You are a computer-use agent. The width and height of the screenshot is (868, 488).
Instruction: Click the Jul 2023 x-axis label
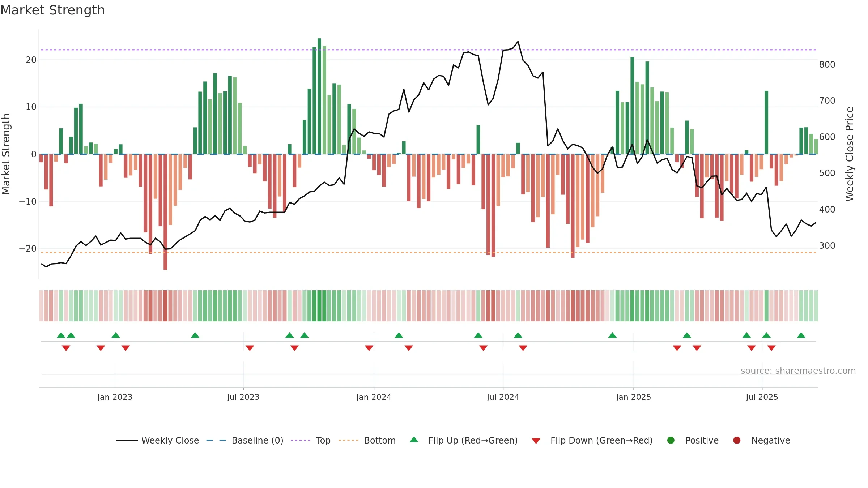coord(243,397)
